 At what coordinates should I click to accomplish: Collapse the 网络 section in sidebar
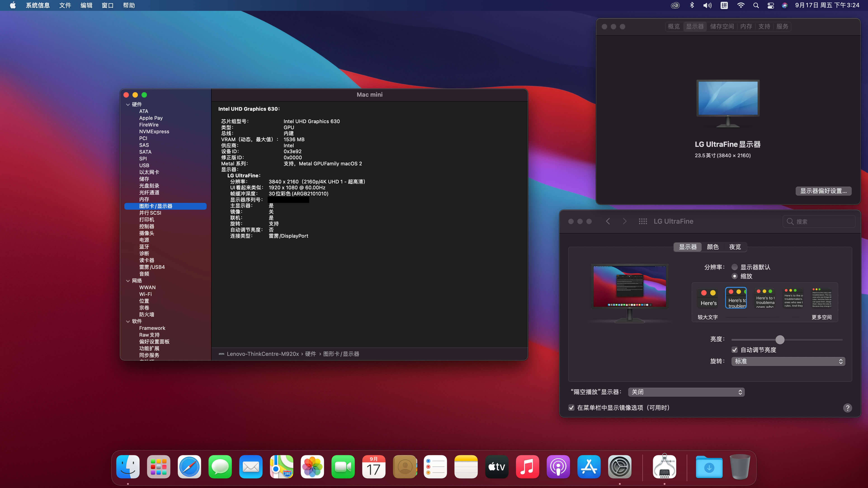pos(128,281)
